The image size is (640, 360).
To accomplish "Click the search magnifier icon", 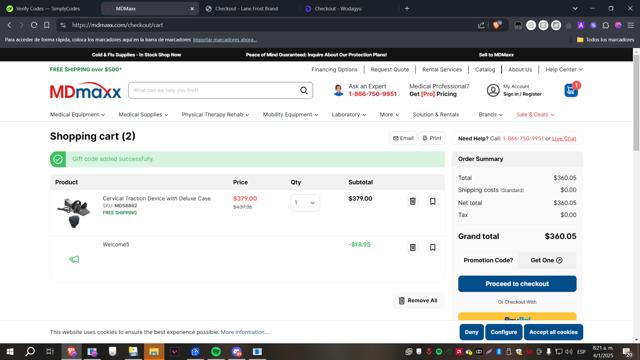I will 304,90.
